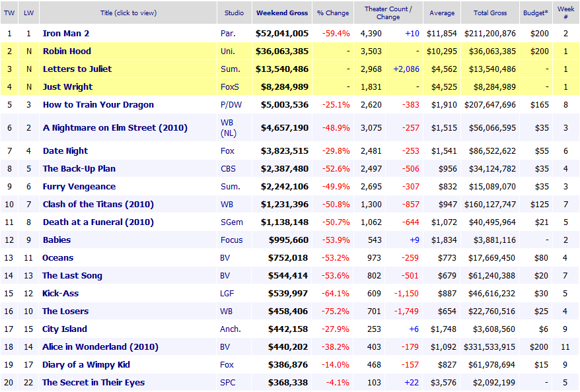Select the $331,533,915 total gross value
The height and width of the screenshot is (392, 580).
tap(489, 346)
